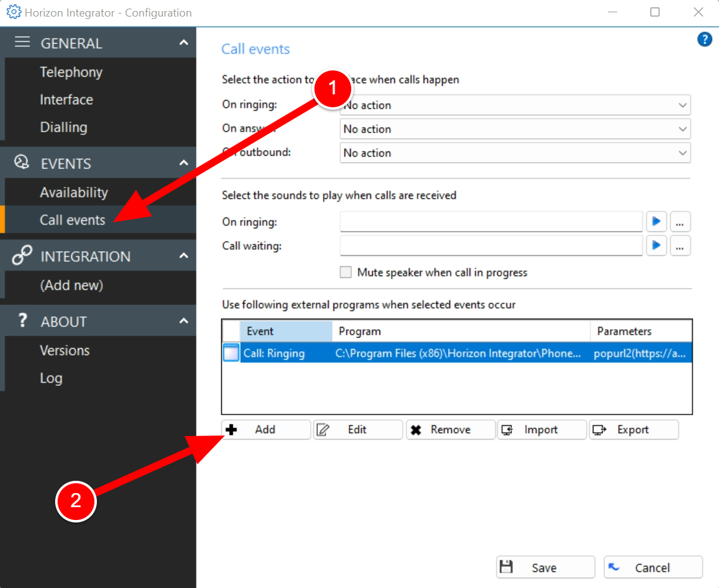Screen dimensions: 719x588
Task: Collapse the INTEGRATION section
Action: click(184, 256)
